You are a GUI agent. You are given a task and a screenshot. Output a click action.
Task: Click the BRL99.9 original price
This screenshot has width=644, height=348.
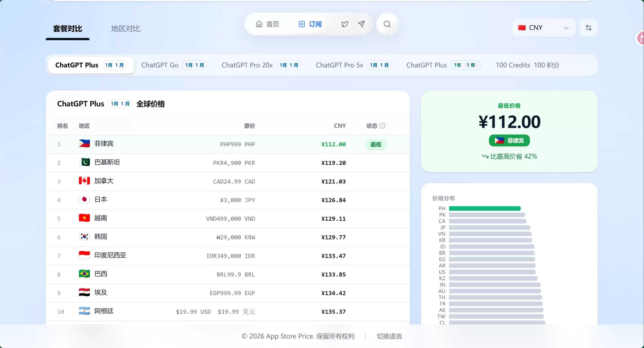click(236, 275)
